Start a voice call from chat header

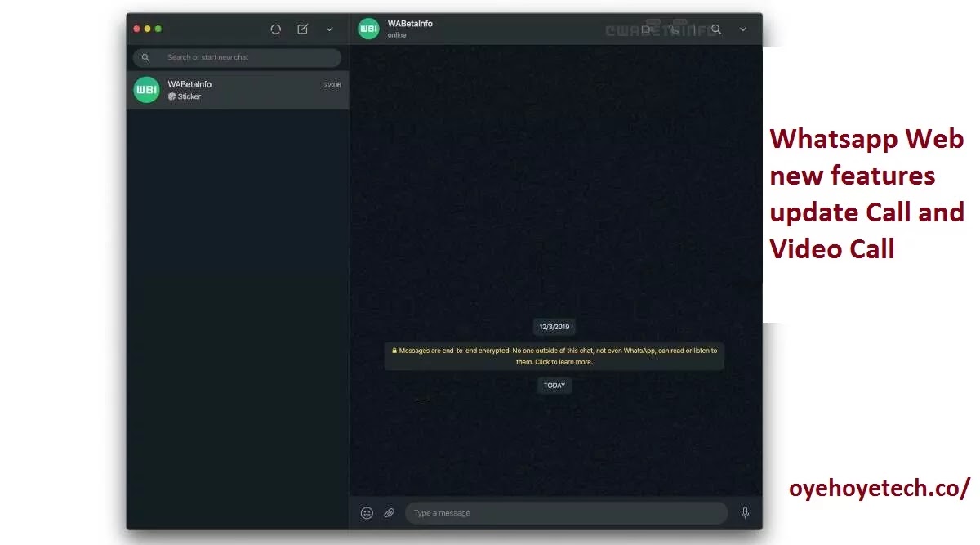click(x=674, y=29)
